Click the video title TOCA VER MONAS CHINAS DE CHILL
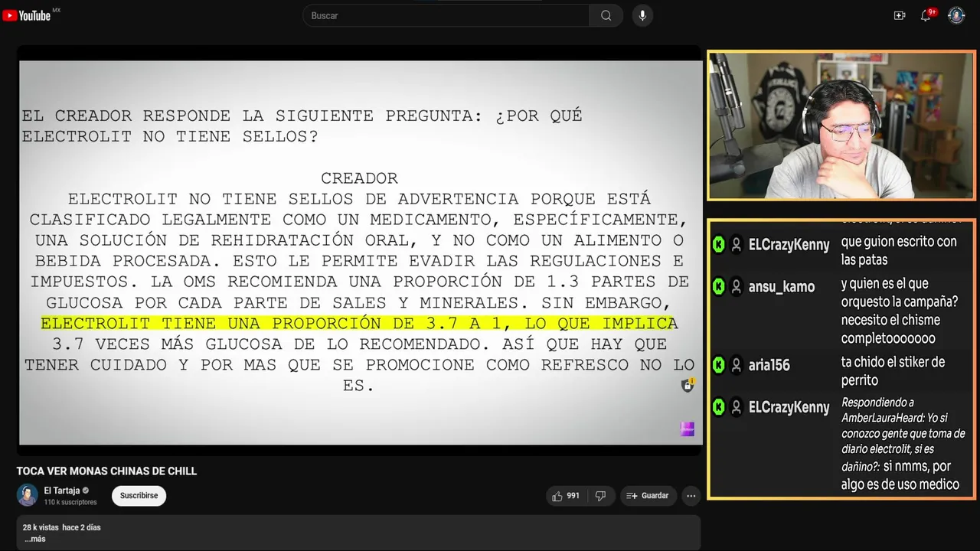This screenshot has width=980, height=551. tap(106, 471)
